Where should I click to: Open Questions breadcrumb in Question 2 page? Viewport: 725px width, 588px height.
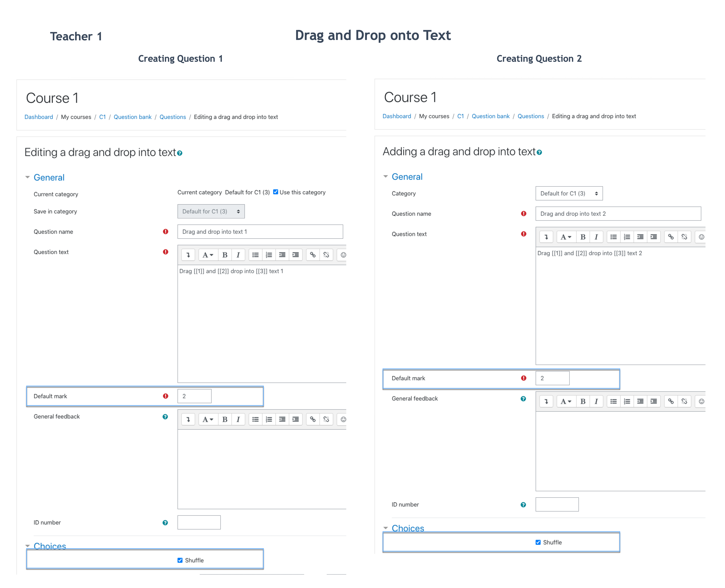531,116
